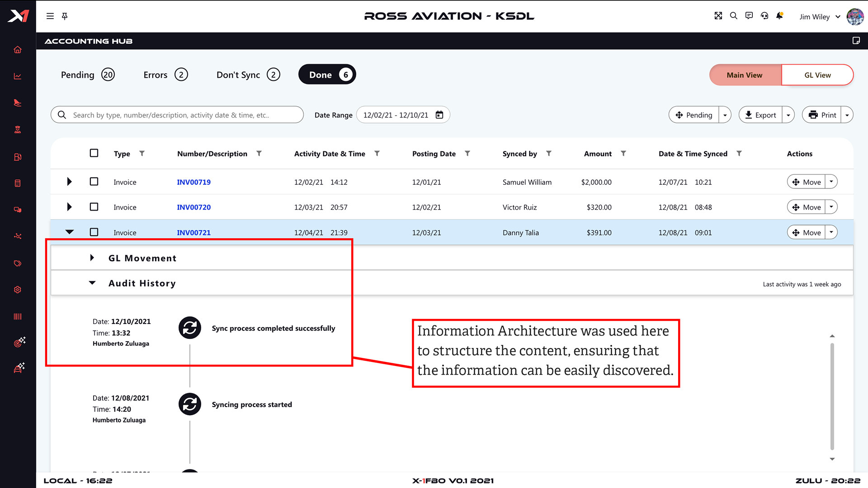This screenshot has height=488, width=868.
Task: Switch to GL View
Action: point(817,75)
